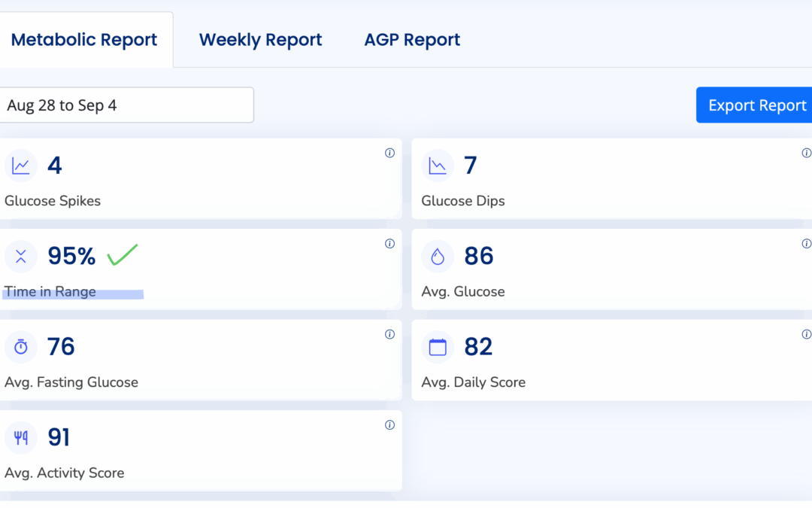Viewport: 812px width, 508px height.
Task: Click the Avg. Glucose droplet icon
Action: (x=438, y=257)
